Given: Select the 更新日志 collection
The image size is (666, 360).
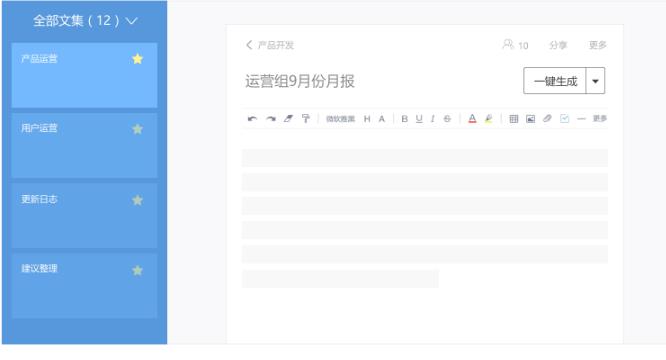Looking at the screenshot, I should [84, 216].
